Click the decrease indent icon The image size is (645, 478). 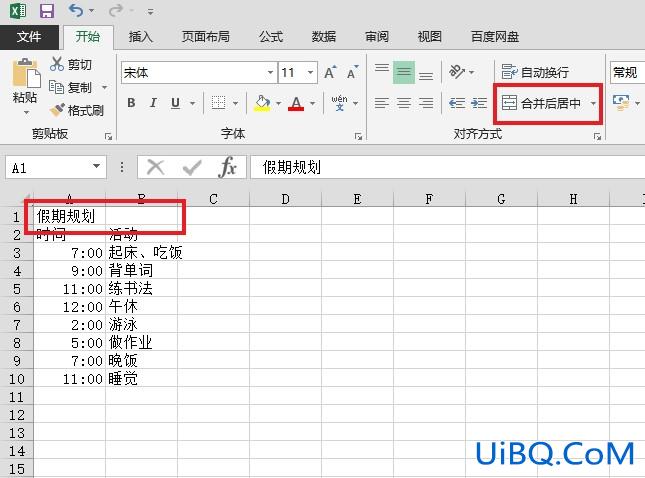[457, 103]
